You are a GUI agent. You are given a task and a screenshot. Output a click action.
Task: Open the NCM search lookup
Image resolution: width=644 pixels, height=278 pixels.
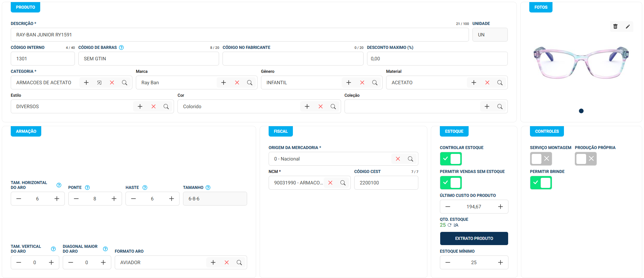tap(343, 183)
